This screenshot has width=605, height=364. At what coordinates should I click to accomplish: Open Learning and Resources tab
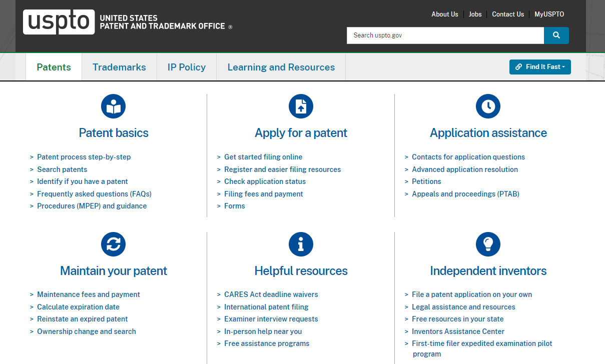[x=281, y=67]
